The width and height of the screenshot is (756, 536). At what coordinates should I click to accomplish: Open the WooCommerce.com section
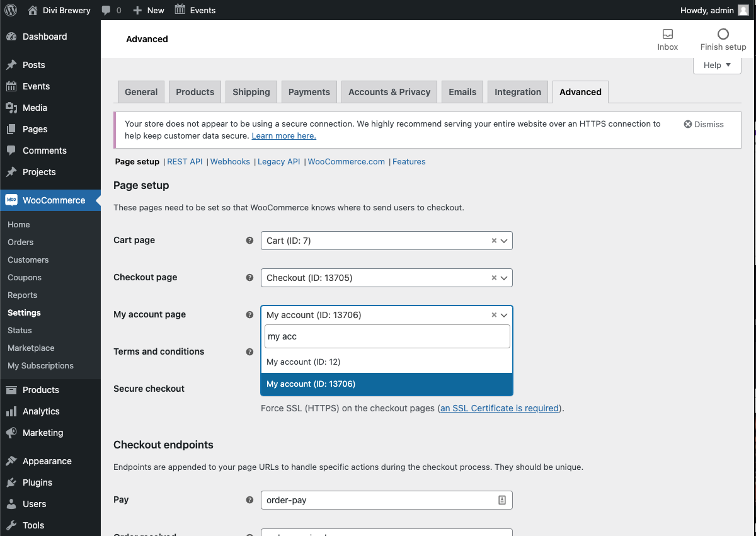click(346, 162)
